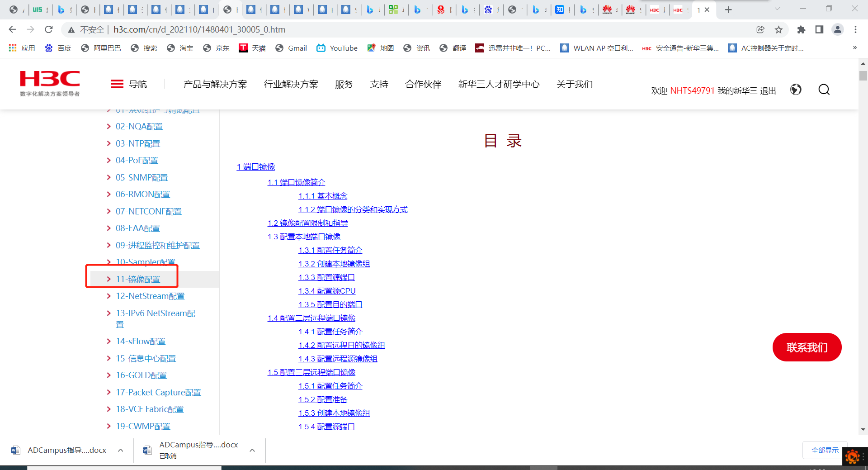This screenshot has width=868, height=470.
Task: Open the WLAN AP 空口利 bookmark
Action: tap(596, 48)
